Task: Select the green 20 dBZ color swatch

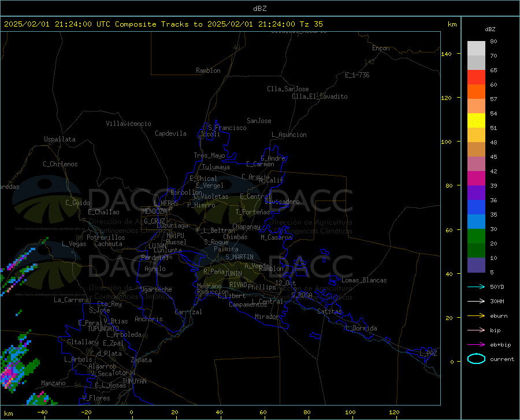Action: pyautogui.click(x=476, y=236)
